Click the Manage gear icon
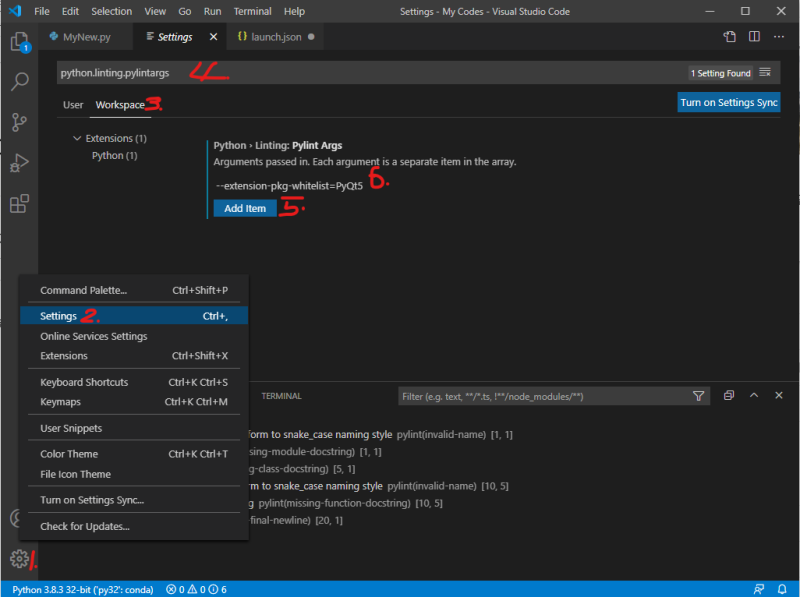800x597 pixels. 19,559
